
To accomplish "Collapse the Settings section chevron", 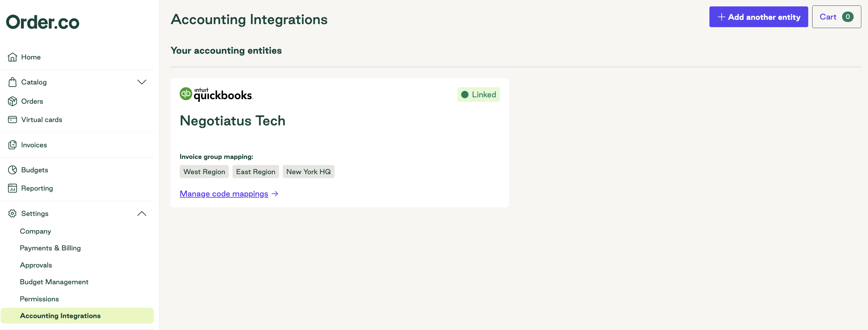I will click(x=142, y=213).
